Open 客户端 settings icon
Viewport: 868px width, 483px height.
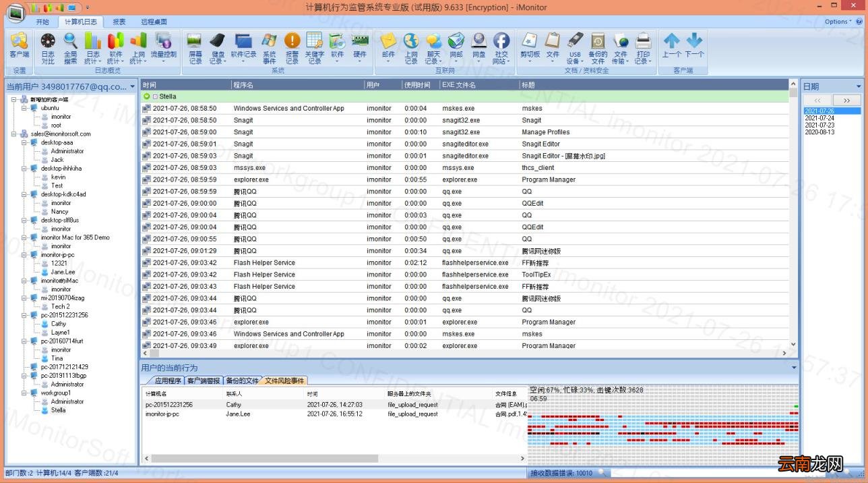[x=20, y=45]
